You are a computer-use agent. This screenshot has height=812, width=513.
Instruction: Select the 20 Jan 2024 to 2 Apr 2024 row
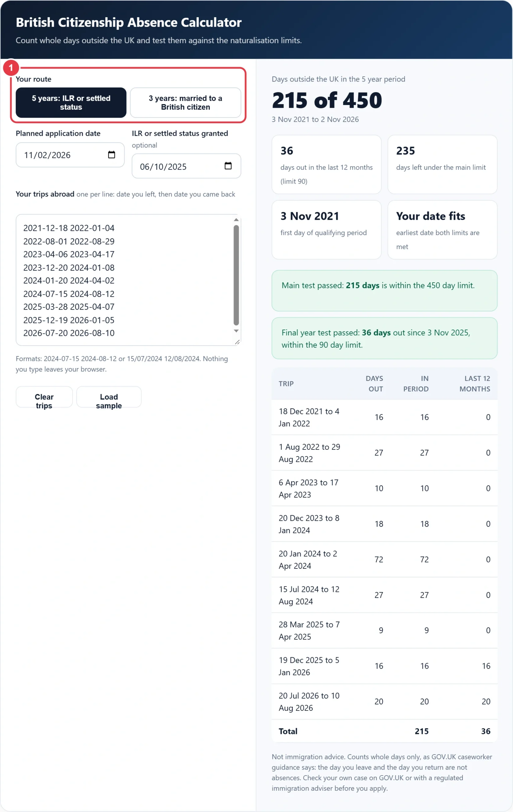[385, 560]
